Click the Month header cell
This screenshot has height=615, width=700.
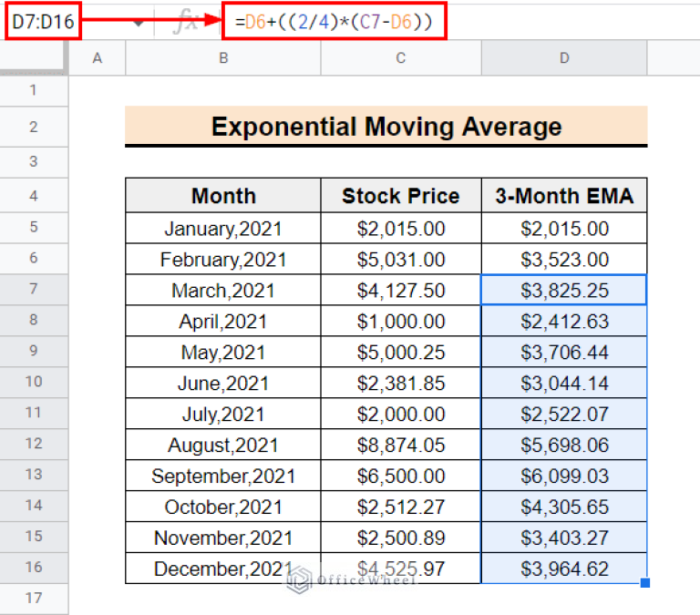point(223,196)
